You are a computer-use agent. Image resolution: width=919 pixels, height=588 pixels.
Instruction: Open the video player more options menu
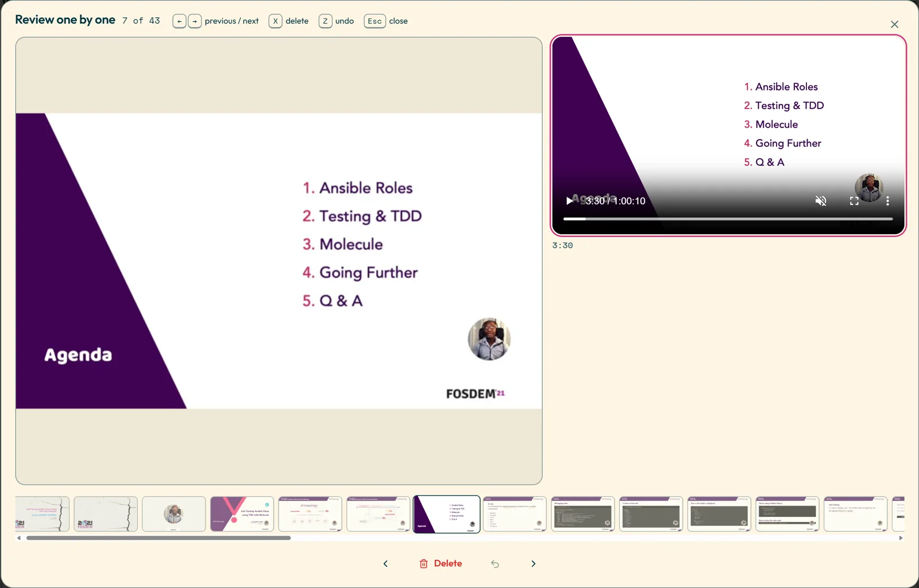887,200
